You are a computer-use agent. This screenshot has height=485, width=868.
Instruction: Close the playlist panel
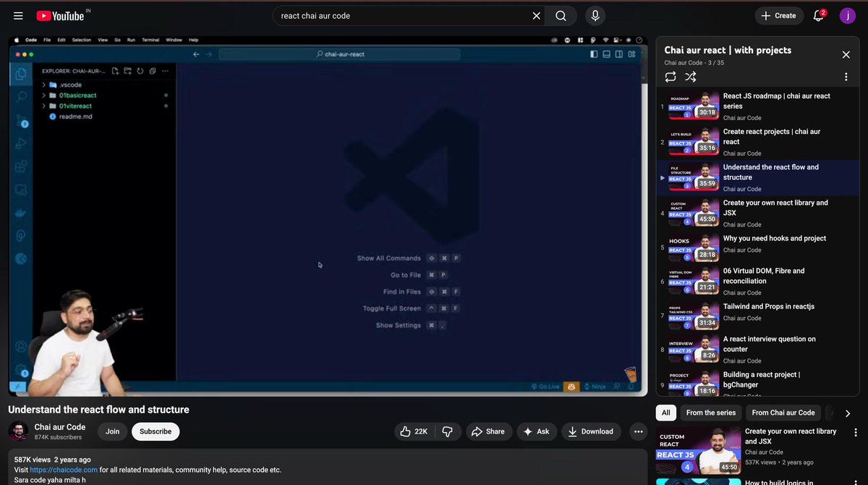[846, 54]
